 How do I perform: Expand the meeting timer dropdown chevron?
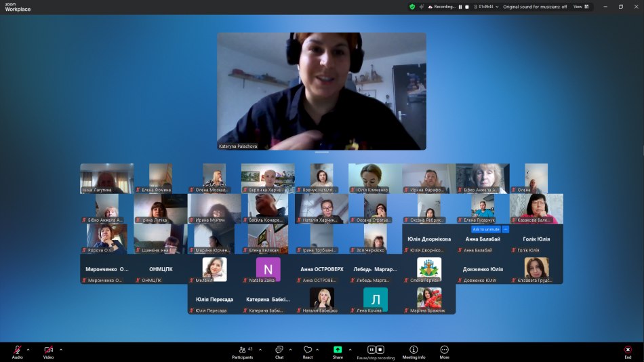[x=497, y=7]
